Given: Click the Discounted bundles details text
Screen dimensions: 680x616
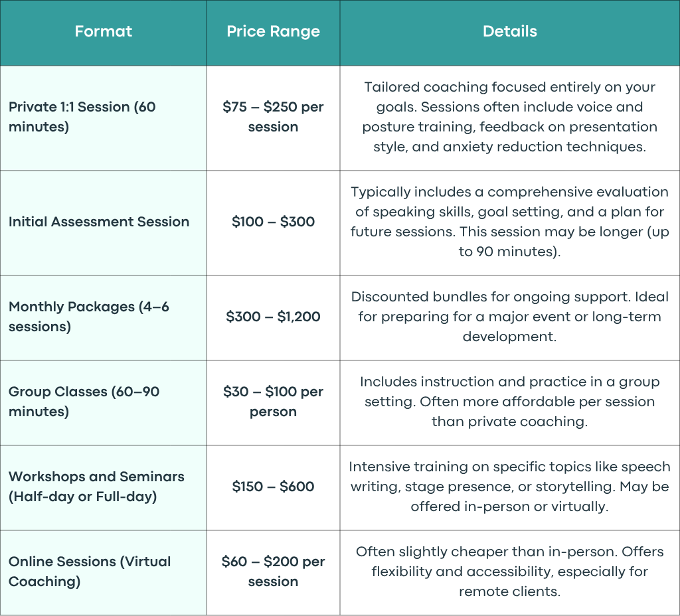Looking at the screenshot, I should click(510, 317).
